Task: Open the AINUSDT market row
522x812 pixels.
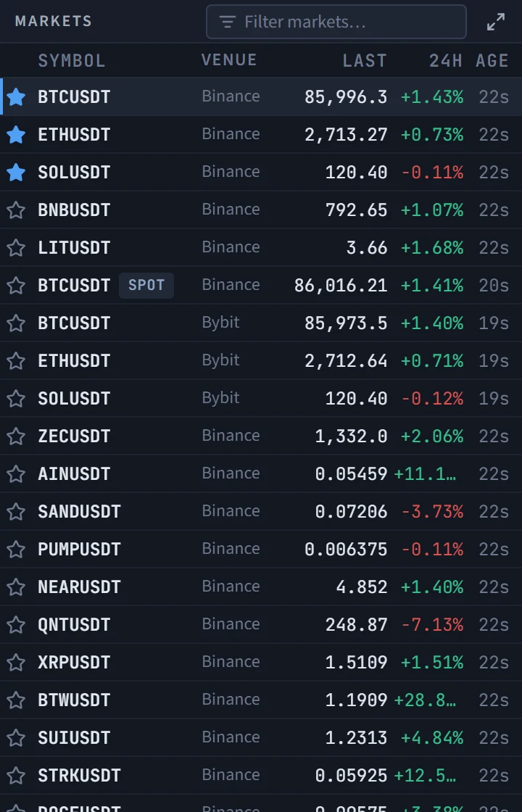Action: click(261, 474)
